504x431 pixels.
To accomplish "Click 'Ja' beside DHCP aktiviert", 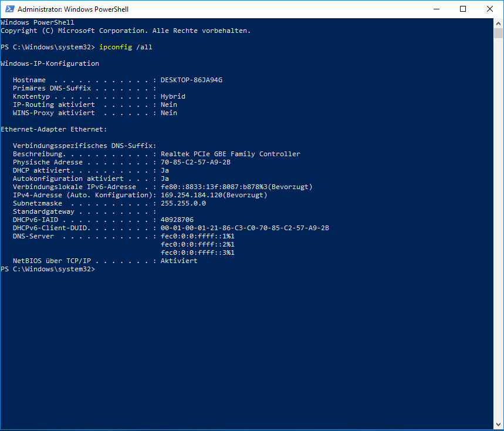I will [x=164, y=170].
